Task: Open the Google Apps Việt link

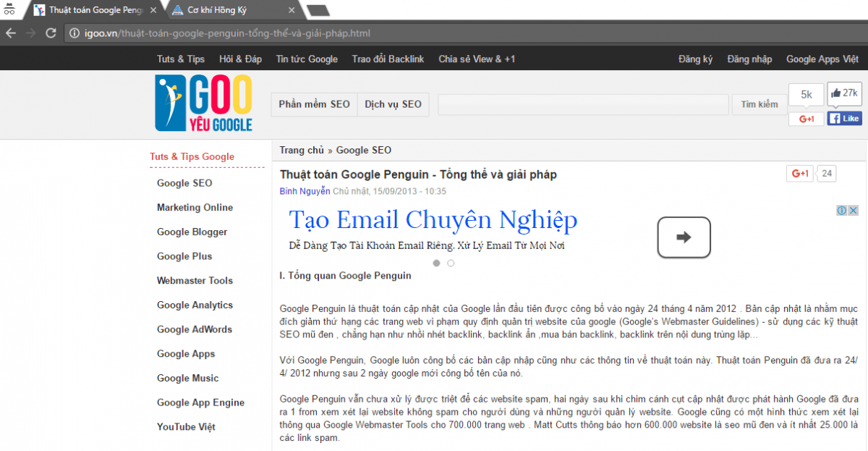Action: 822,59
